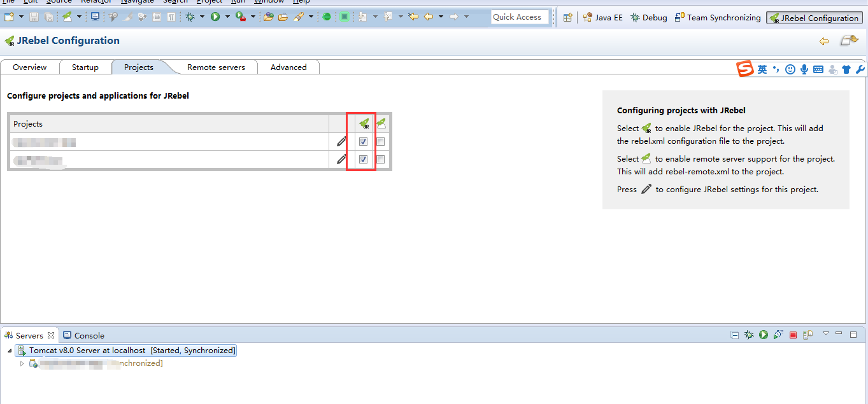This screenshot has height=404, width=868.
Task: Open the Back history dropdown arrow
Action: click(x=441, y=17)
